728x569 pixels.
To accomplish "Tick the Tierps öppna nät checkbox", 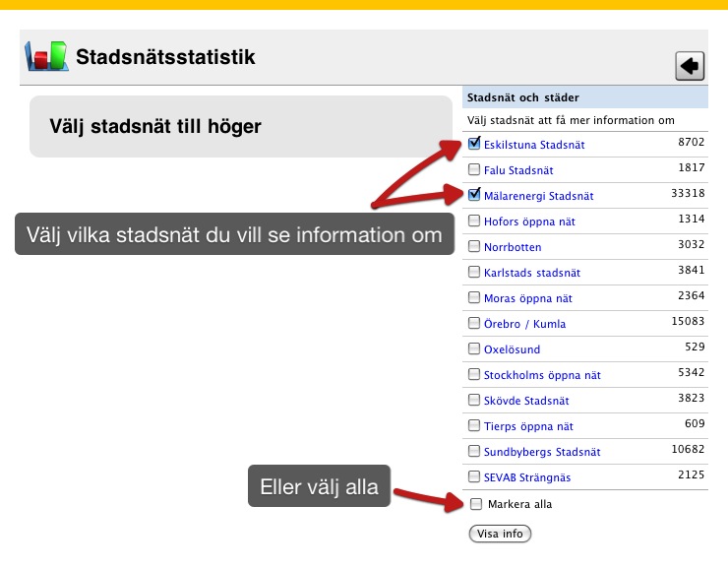I will pyautogui.click(x=474, y=425).
